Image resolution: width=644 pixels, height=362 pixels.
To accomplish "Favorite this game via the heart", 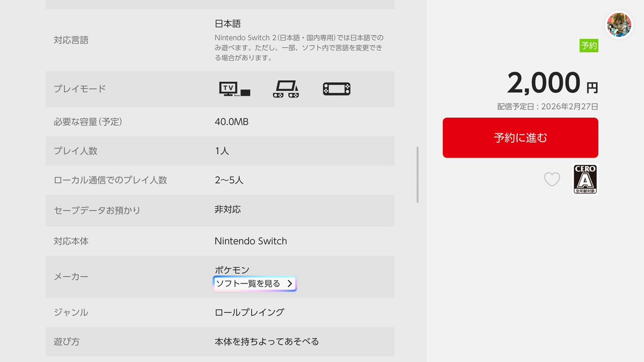I will [x=552, y=179].
